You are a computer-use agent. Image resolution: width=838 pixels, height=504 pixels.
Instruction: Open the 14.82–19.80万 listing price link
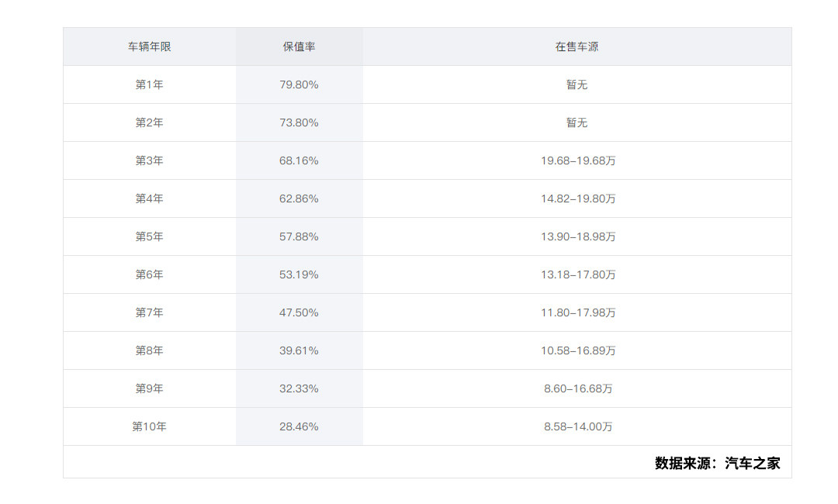[578, 198]
